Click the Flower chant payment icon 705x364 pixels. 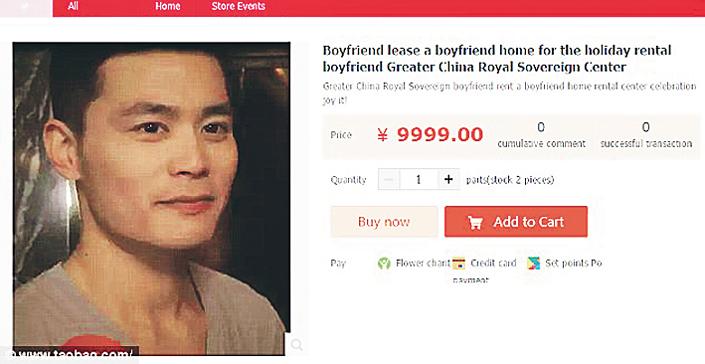point(384,263)
